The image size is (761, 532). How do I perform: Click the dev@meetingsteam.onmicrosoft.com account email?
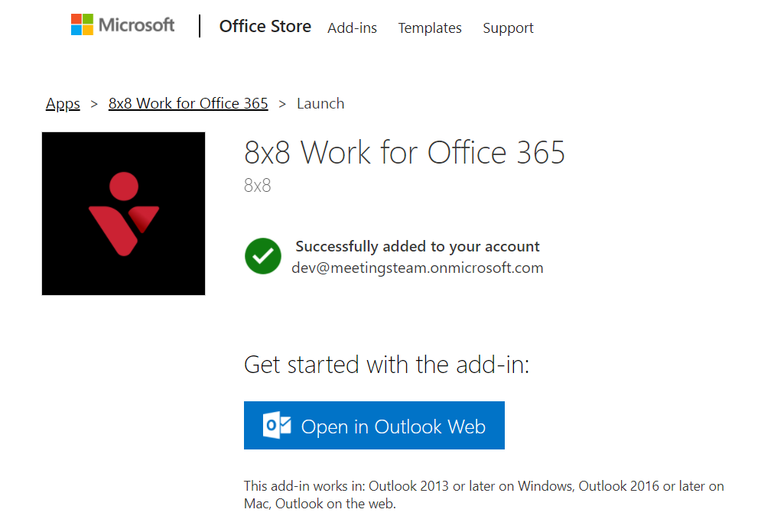click(x=418, y=268)
